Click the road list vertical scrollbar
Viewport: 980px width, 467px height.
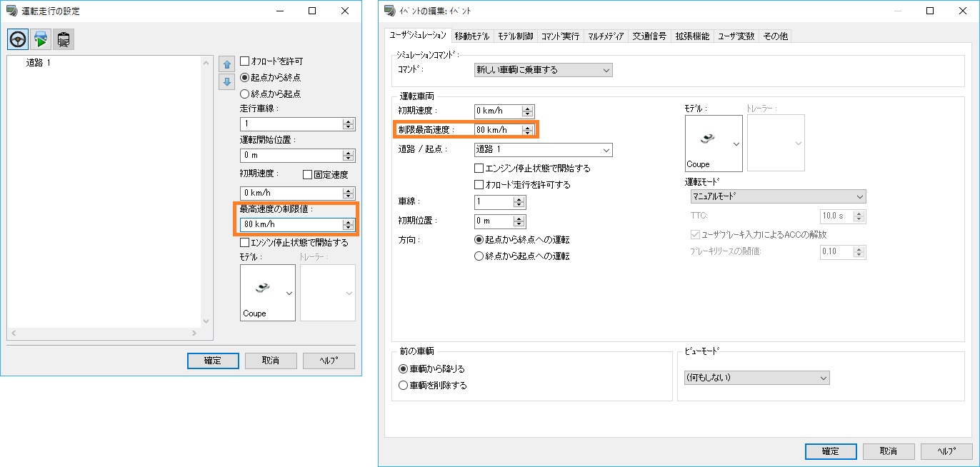tap(208, 191)
